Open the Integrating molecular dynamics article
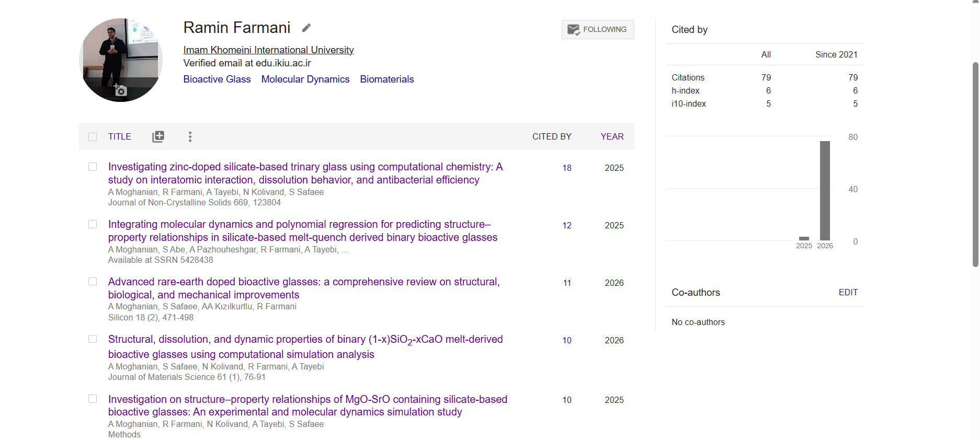 pos(303,230)
